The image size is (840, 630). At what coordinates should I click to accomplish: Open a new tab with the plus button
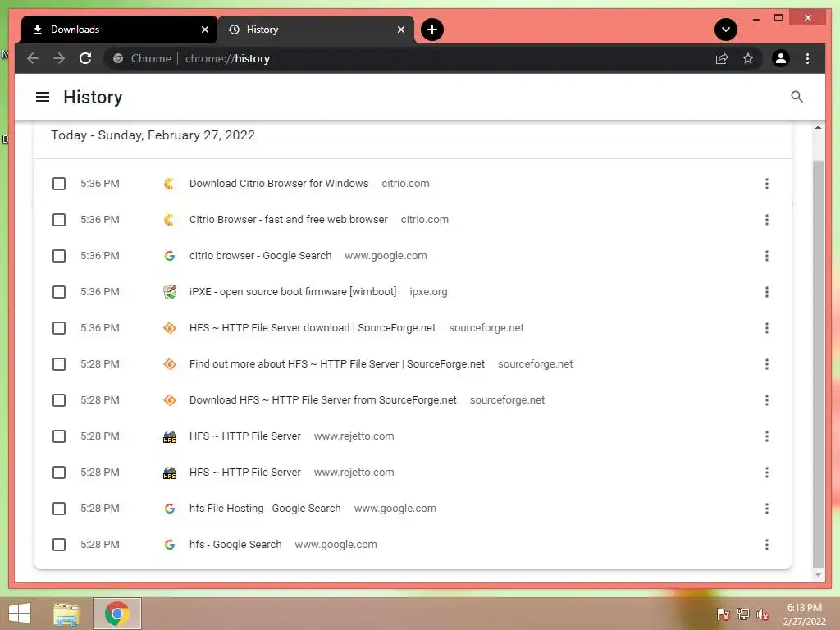432,30
